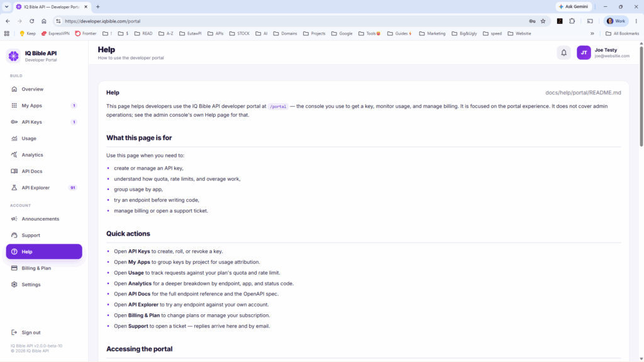Reload the page in the browser
This screenshot has width=644, height=362.
coord(31,21)
